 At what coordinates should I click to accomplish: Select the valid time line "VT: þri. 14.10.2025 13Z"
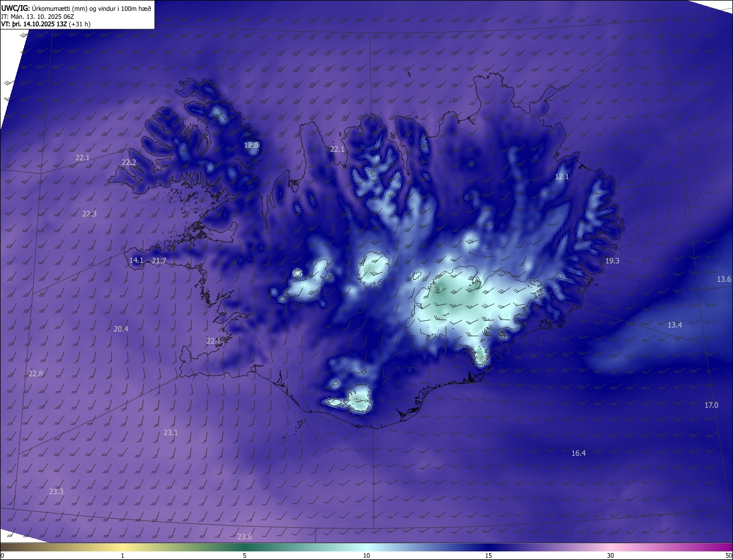point(33,24)
